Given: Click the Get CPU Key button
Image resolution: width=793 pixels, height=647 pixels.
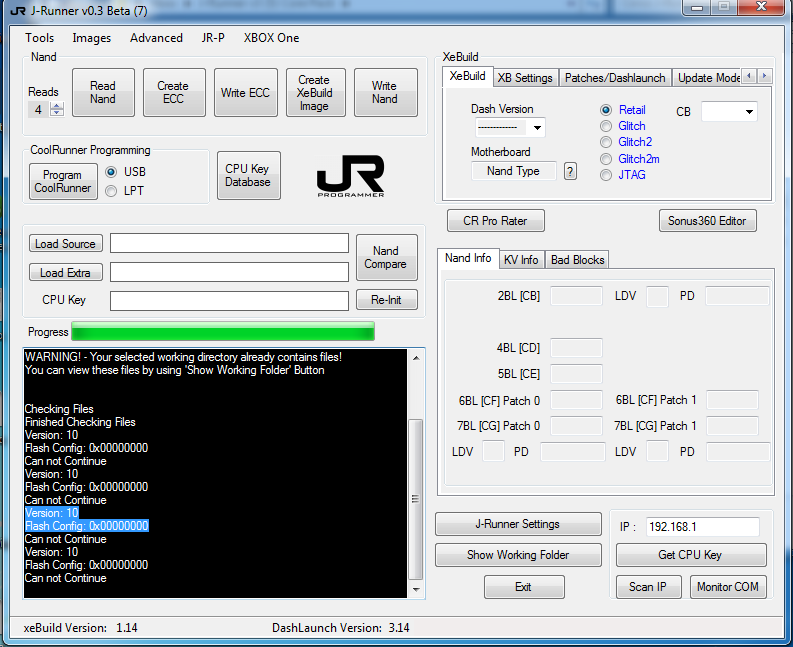Looking at the screenshot, I should tap(691, 555).
